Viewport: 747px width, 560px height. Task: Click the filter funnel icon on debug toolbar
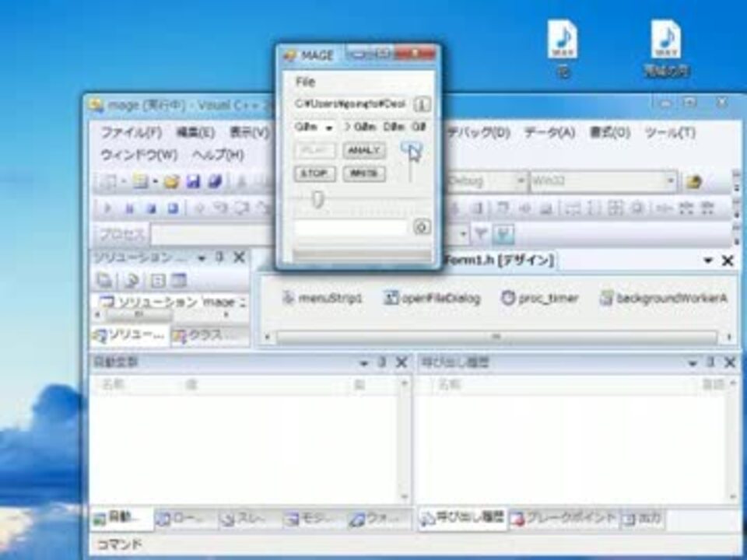point(481,234)
